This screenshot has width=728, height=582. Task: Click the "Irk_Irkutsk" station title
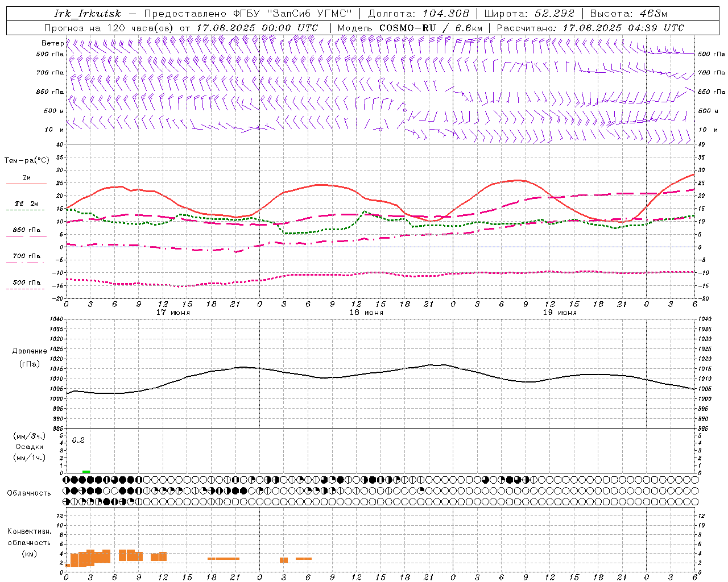(88, 14)
